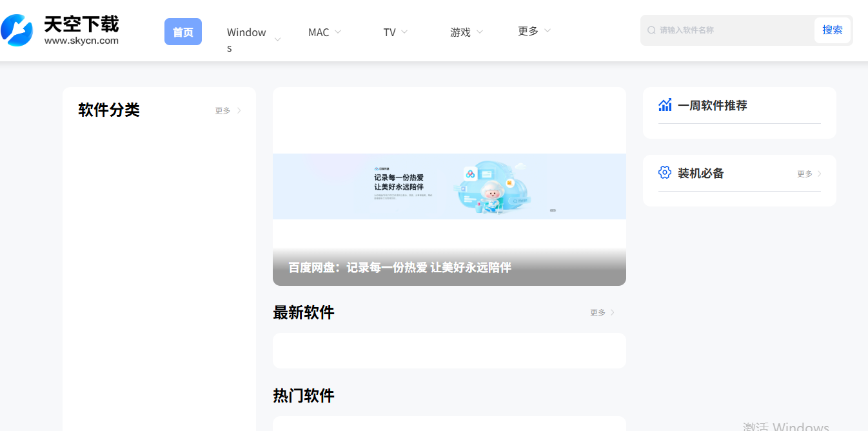Click banner caption 百度网盘：记录每一份热爱 让美好永远陪伴

coord(400,268)
